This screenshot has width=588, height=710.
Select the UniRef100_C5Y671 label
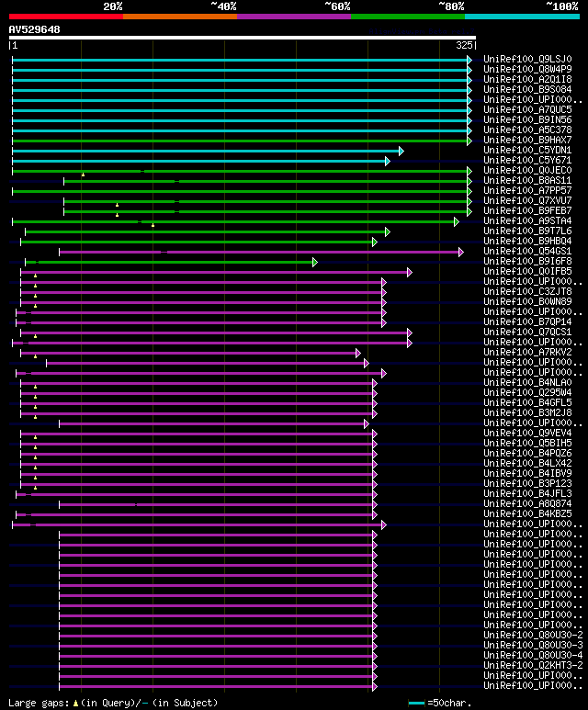point(527,161)
